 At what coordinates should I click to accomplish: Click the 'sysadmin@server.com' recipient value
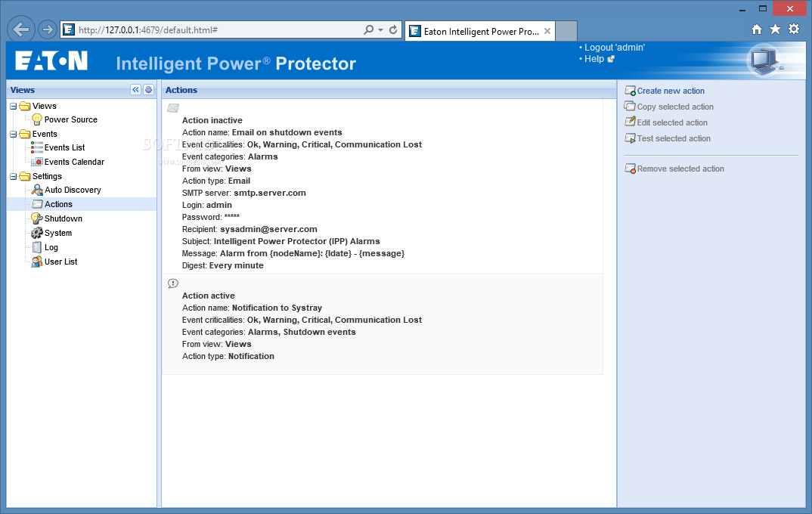coord(268,229)
